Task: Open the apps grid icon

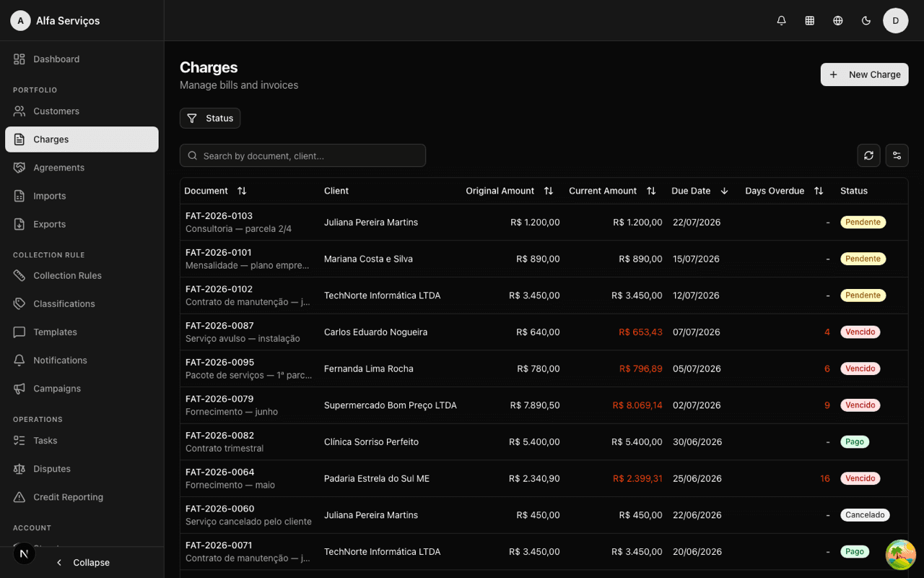Action: [x=810, y=21]
